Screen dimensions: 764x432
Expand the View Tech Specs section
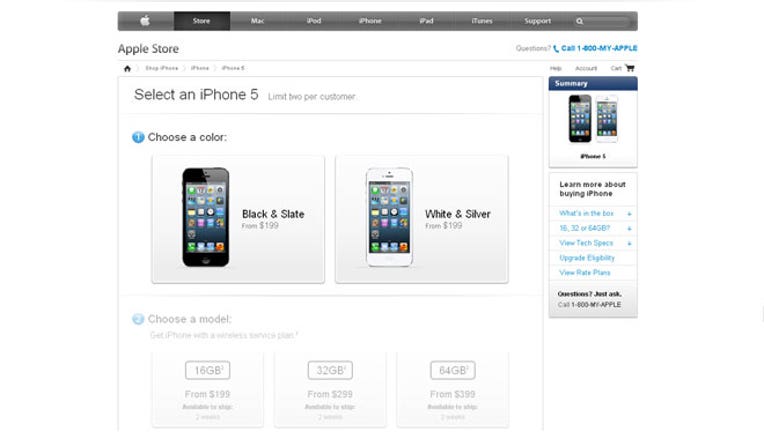(x=593, y=243)
